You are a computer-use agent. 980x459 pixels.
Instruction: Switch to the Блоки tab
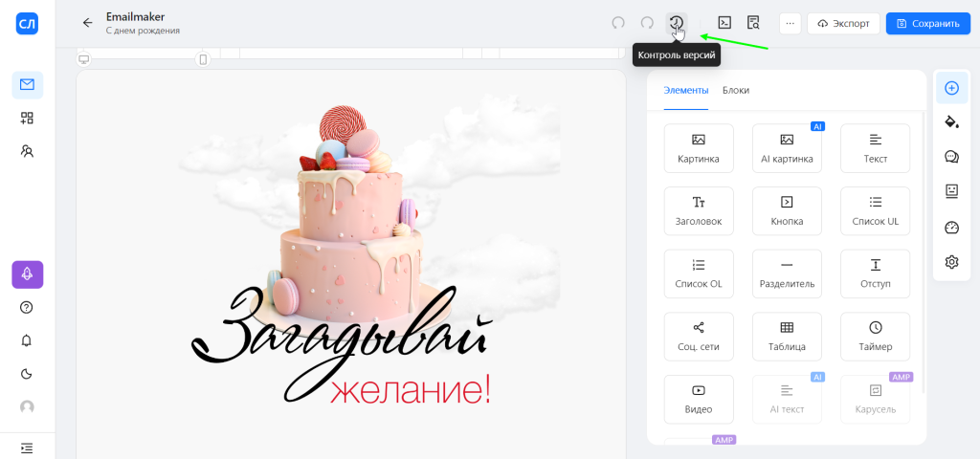(736, 90)
